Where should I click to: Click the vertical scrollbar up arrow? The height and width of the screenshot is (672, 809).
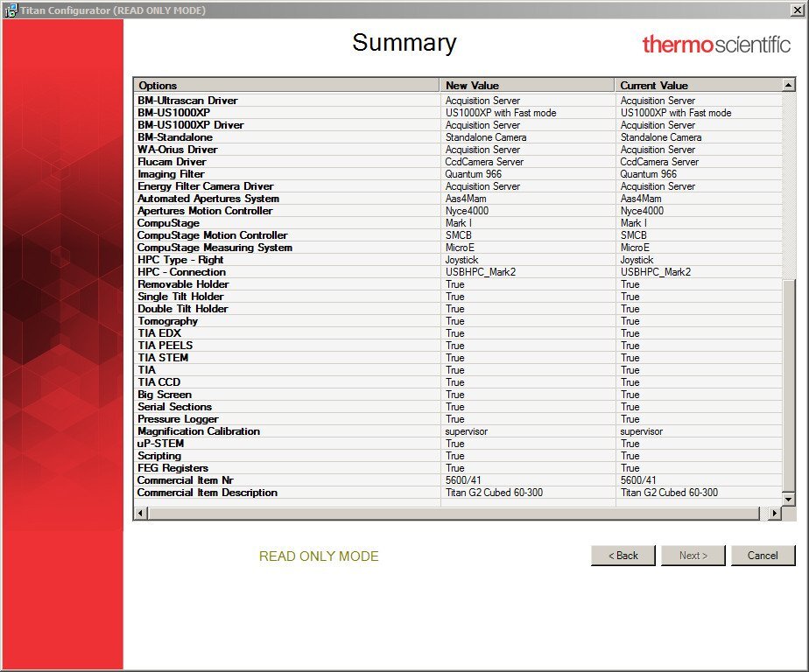coord(788,85)
